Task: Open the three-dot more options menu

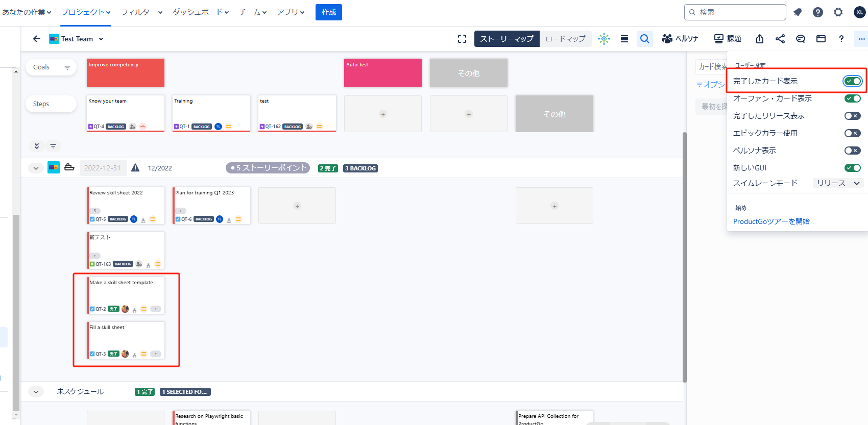Action: click(x=861, y=39)
